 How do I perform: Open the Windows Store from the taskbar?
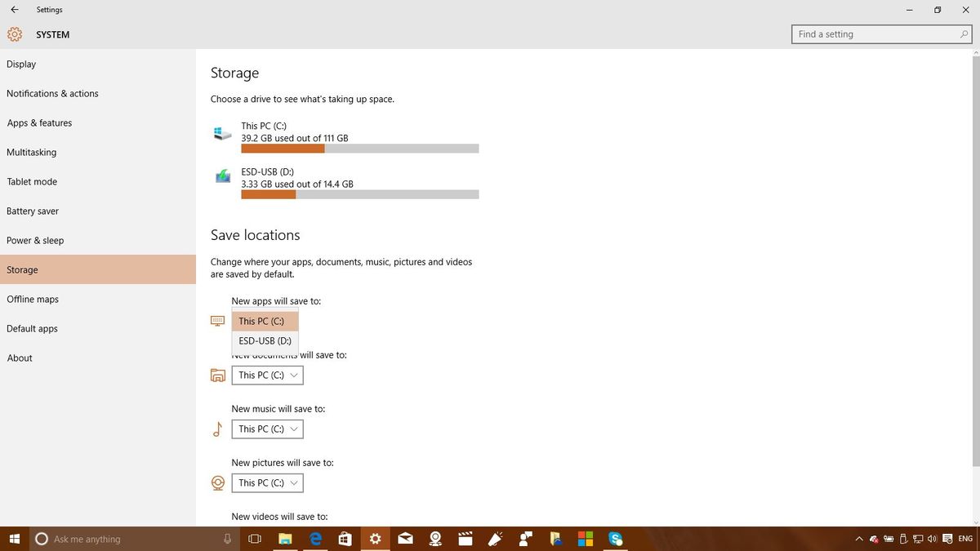pos(345,539)
